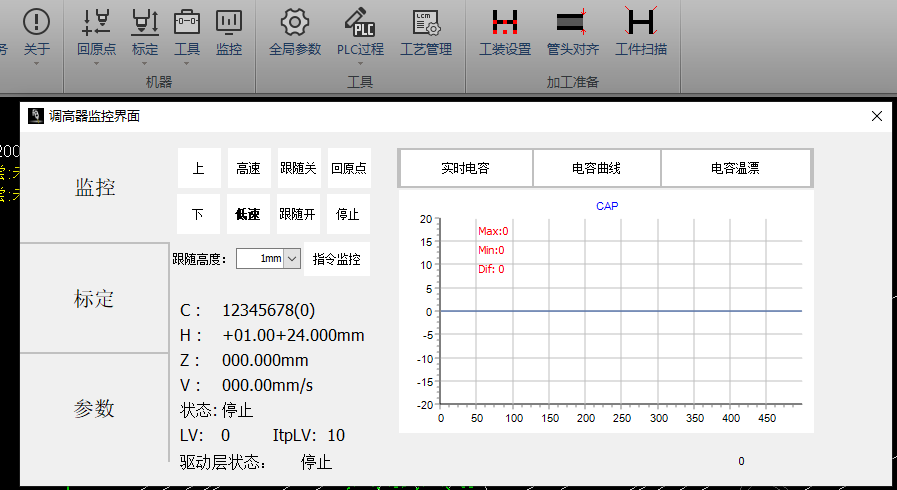Select 低速 low speed button

click(x=248, y=214)
